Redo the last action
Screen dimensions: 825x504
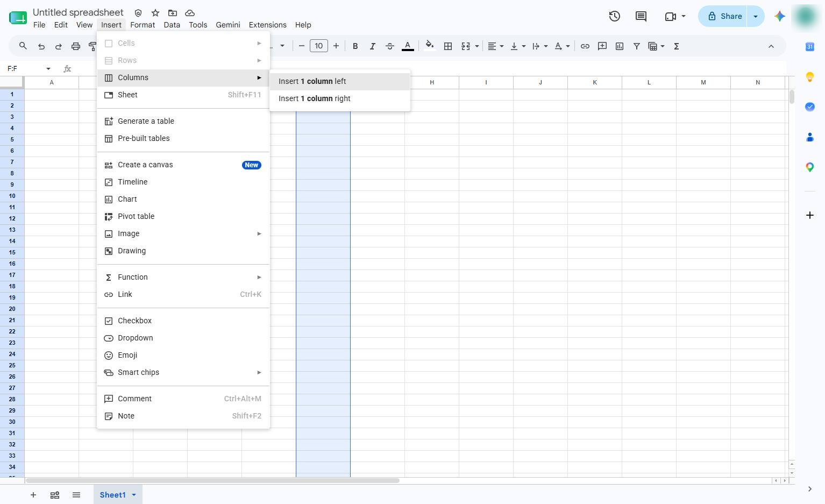coord(59,46)
